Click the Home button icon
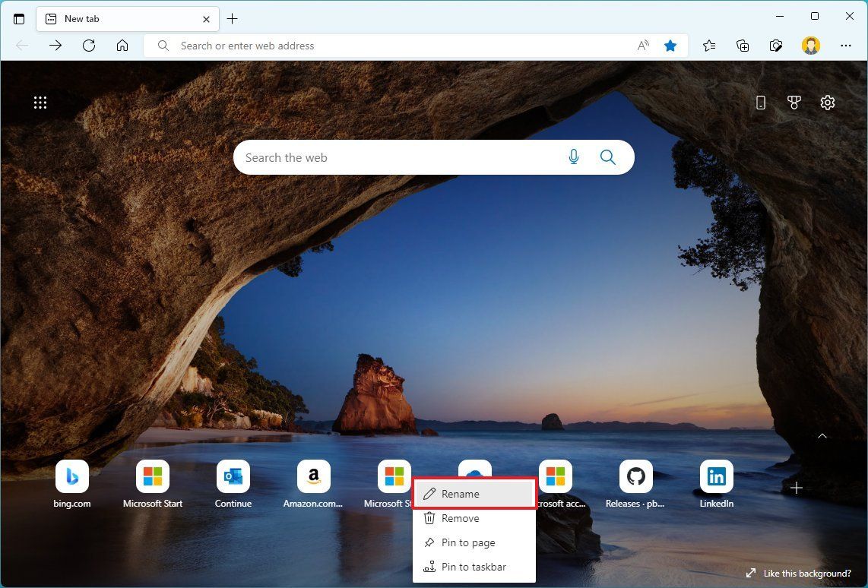Screen dimensions: 868x588 122,46
